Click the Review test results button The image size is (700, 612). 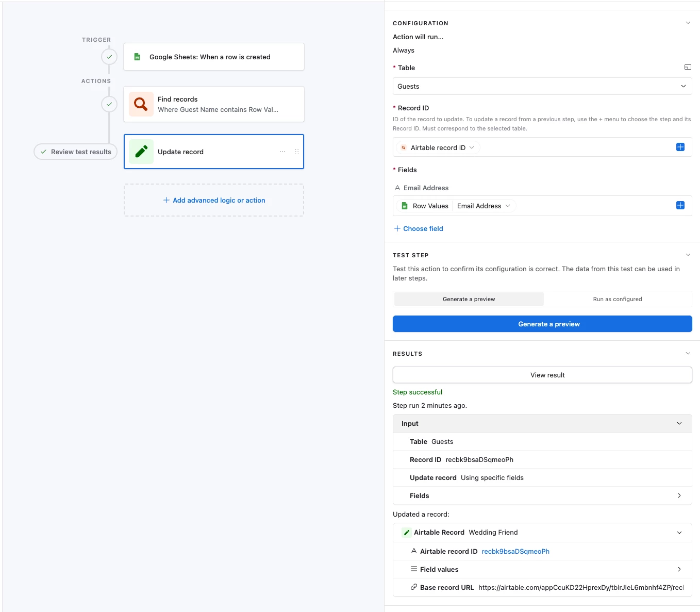pos(76,152)
